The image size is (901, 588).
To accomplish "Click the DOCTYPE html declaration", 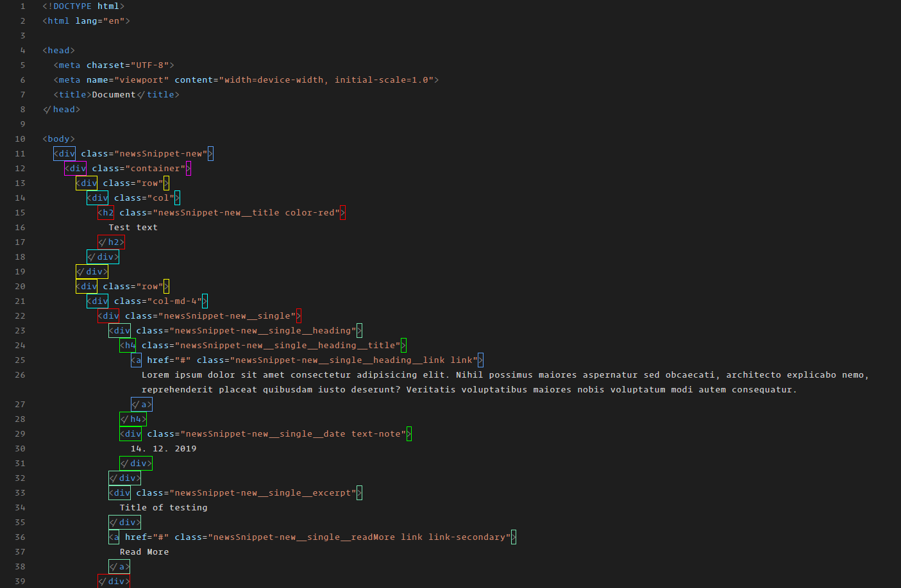I will [83, 6].
